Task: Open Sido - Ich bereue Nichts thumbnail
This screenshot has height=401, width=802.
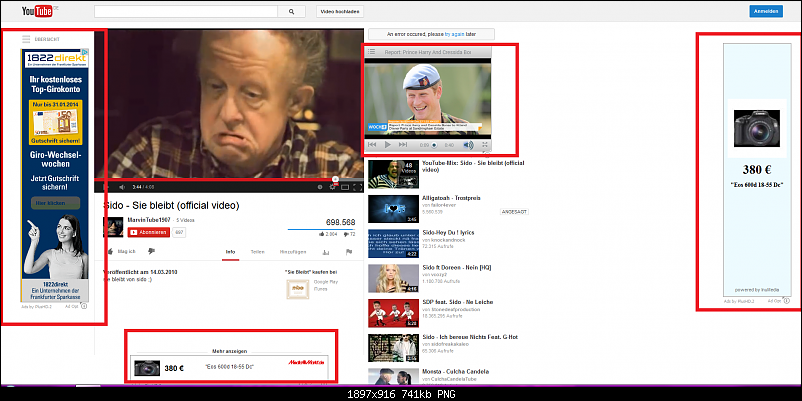Action: click(x=393, y=348)
